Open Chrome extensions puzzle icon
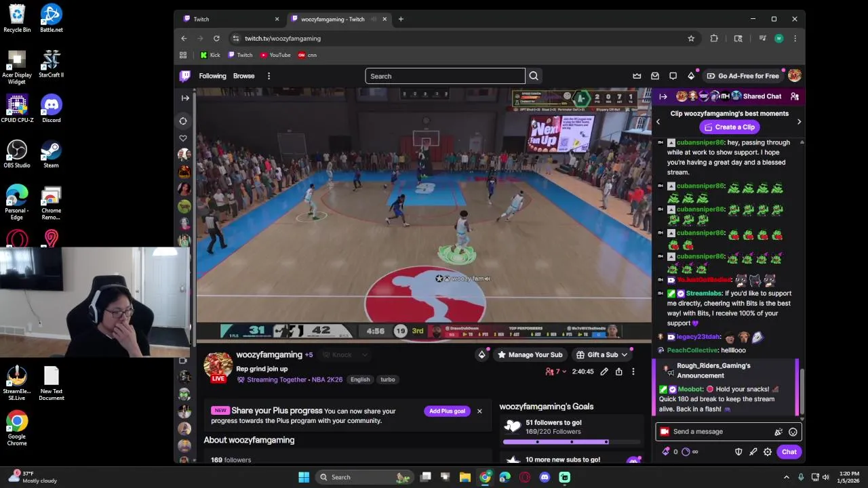 714,39
